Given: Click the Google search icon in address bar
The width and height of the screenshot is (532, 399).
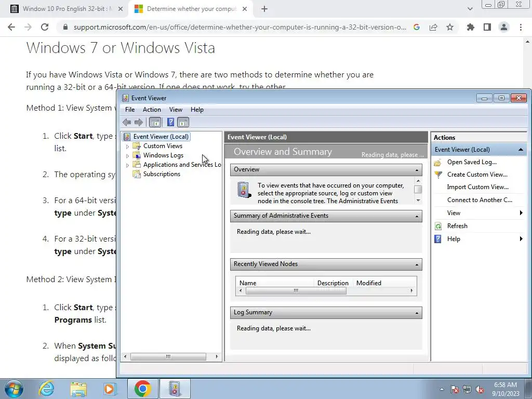Looking at the screenshot, I should pos(417,27).
